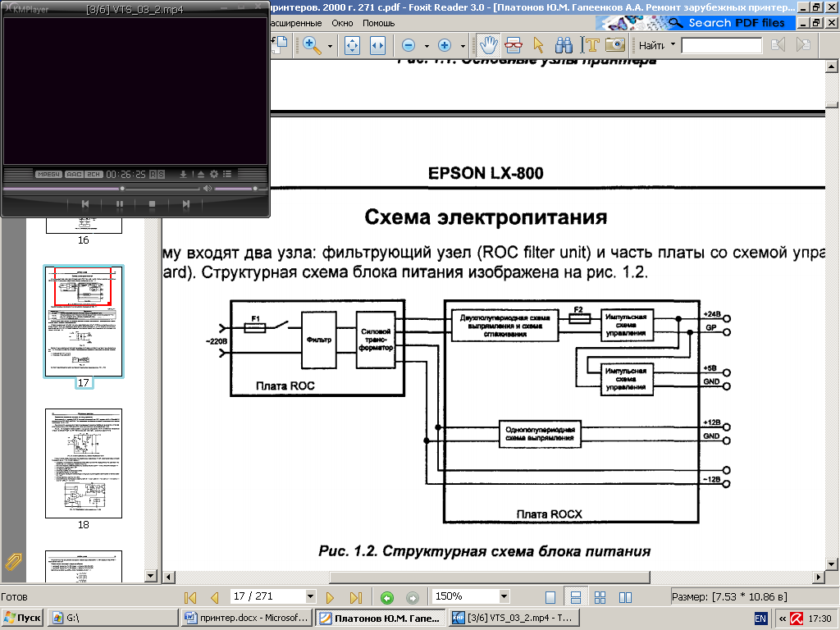Open page 16 thumbnail
This screenshot has height=630, width=840.
84,226
